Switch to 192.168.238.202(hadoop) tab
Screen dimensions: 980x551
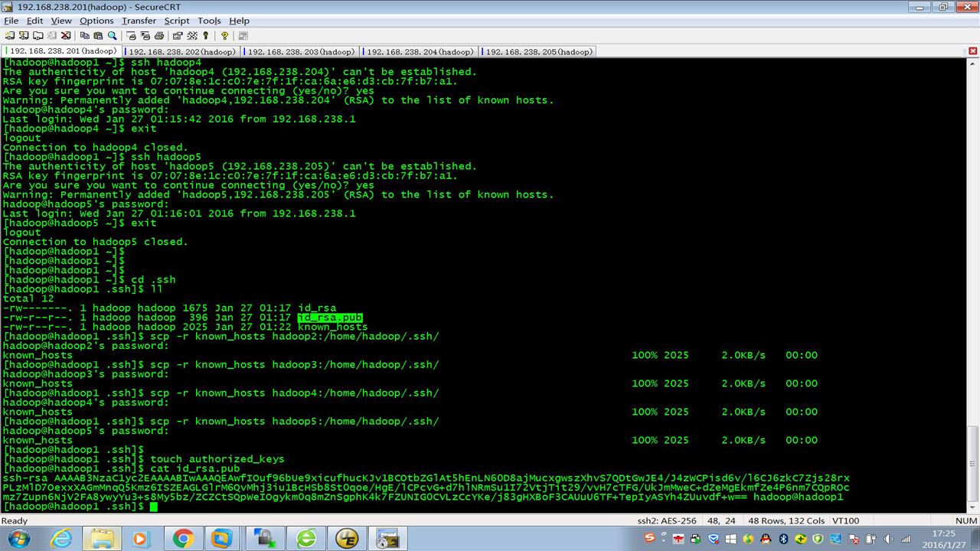coord(180,52)
